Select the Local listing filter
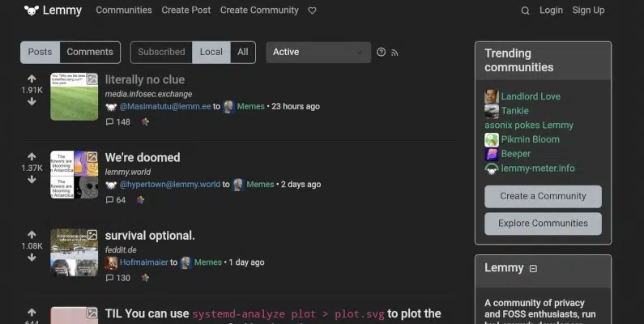 [x=211, y=52]
